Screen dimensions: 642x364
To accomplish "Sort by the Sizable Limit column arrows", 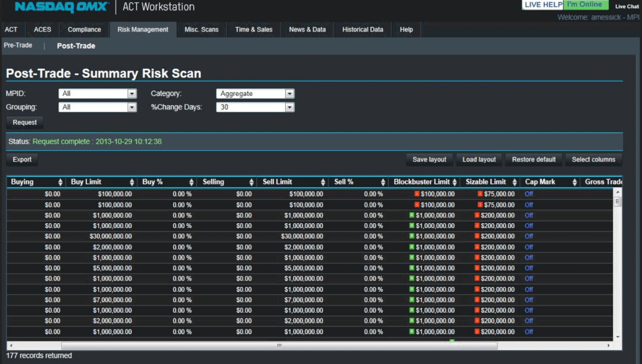I will [x=514, y=182].
